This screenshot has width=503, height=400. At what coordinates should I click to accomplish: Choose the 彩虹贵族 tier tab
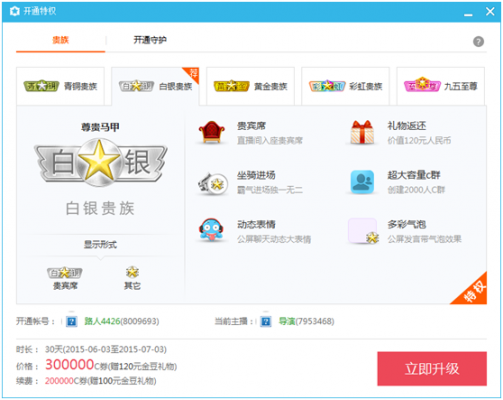click(x=345, y=86)
